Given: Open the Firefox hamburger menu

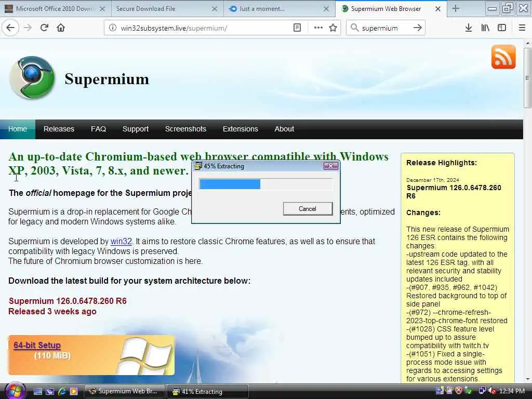Looking at the screenshot, I should [x=522, y=28].
